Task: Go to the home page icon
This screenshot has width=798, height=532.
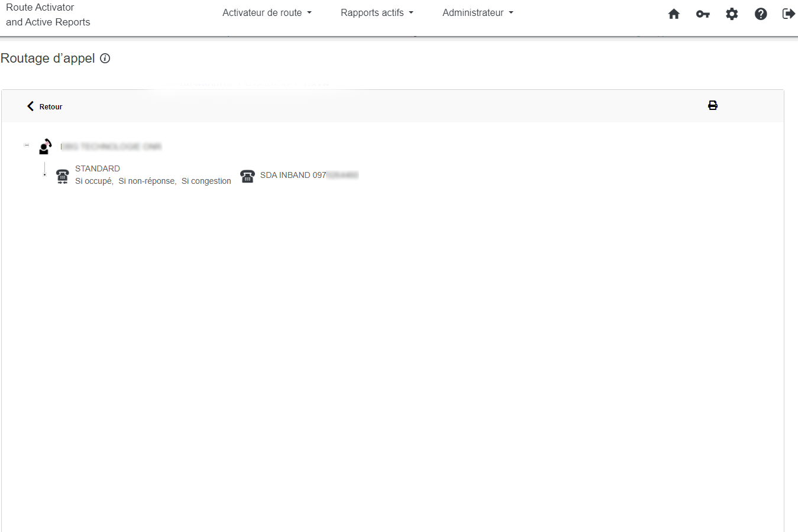Action: click(x=674, y=14)
